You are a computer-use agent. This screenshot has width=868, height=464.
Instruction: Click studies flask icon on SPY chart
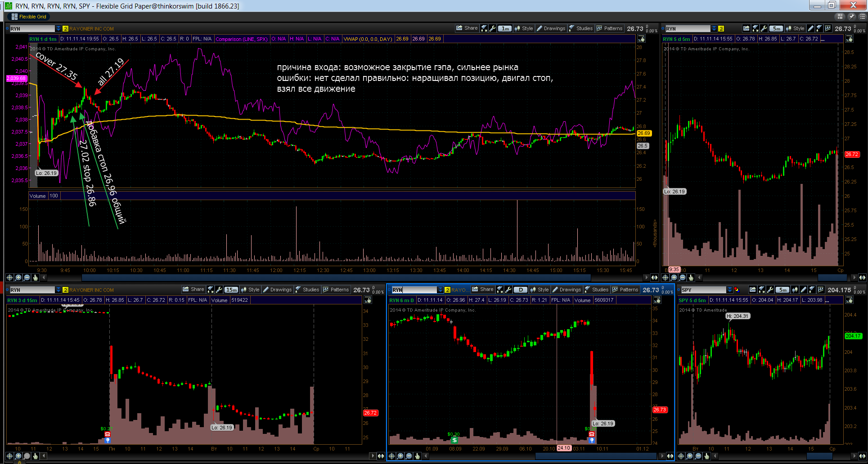pos(812,290)
